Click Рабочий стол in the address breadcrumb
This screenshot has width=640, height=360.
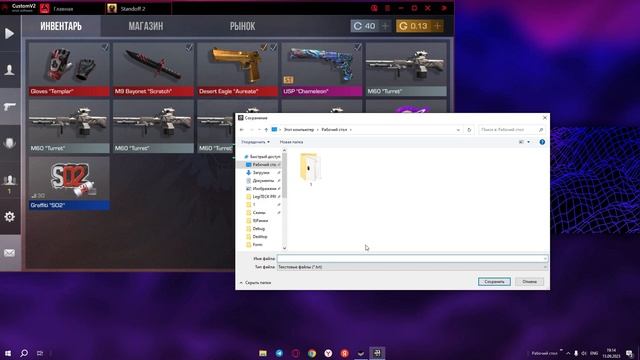[334, 130]
